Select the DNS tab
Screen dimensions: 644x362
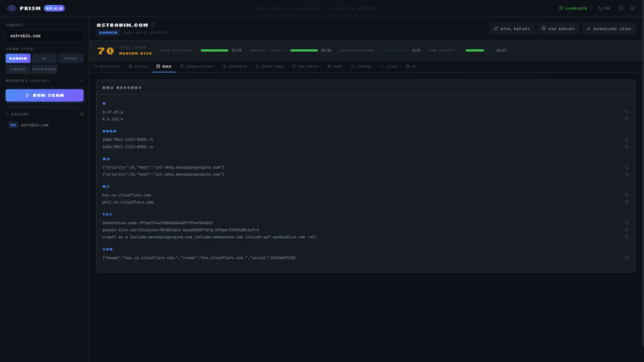pos(164,66)
